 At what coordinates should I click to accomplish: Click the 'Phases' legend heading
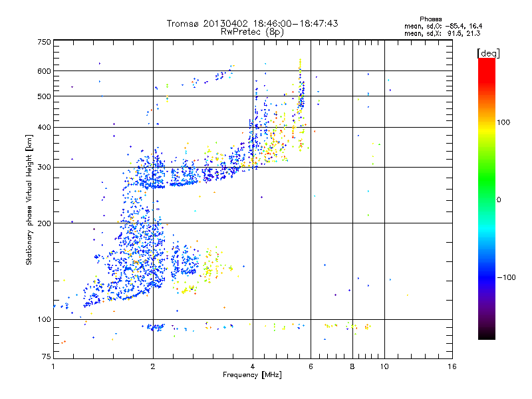pyautogui.click(x=430, y=19)
